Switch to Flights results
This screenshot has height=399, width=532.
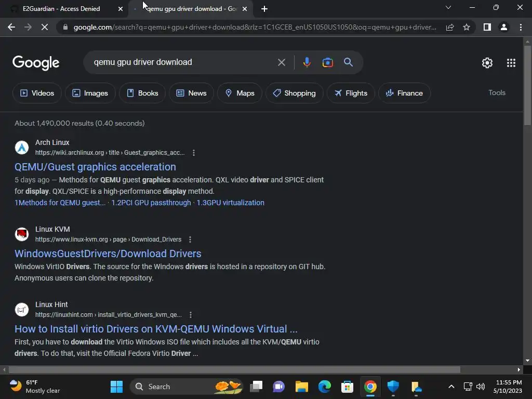[x=351, y=93]
